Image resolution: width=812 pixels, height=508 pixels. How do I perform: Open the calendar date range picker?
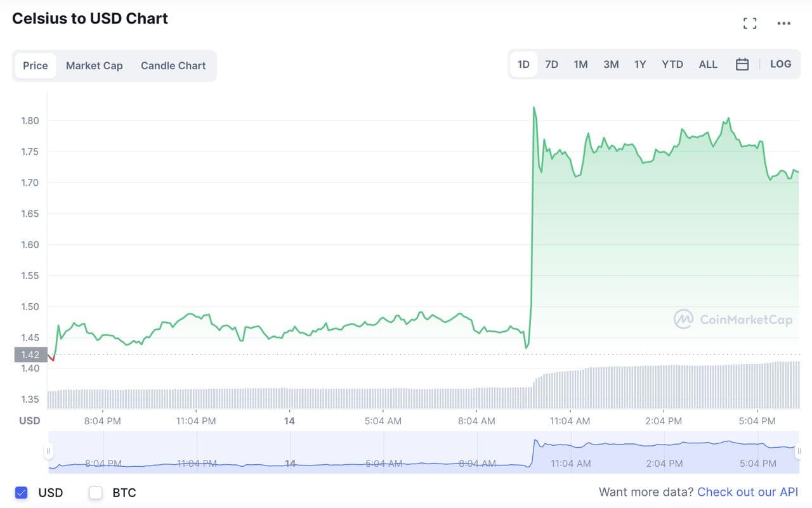coord(742,64)
